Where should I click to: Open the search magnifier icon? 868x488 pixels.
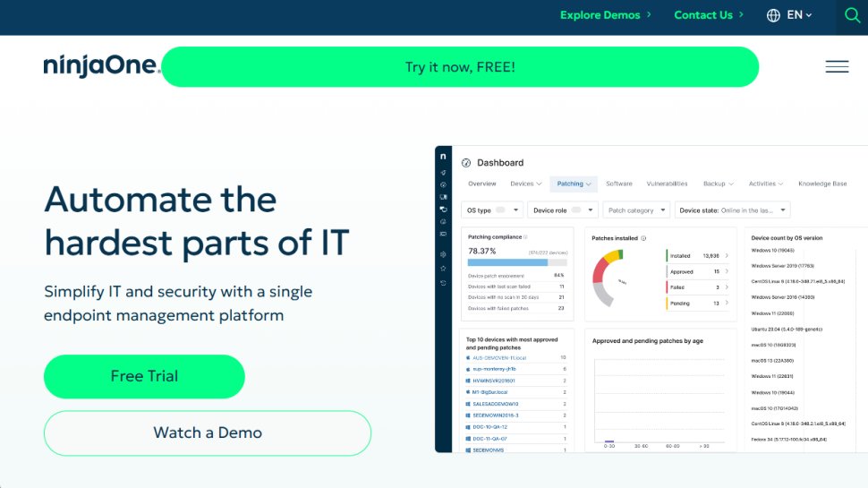pyautogui.click(x=852, y=15)
